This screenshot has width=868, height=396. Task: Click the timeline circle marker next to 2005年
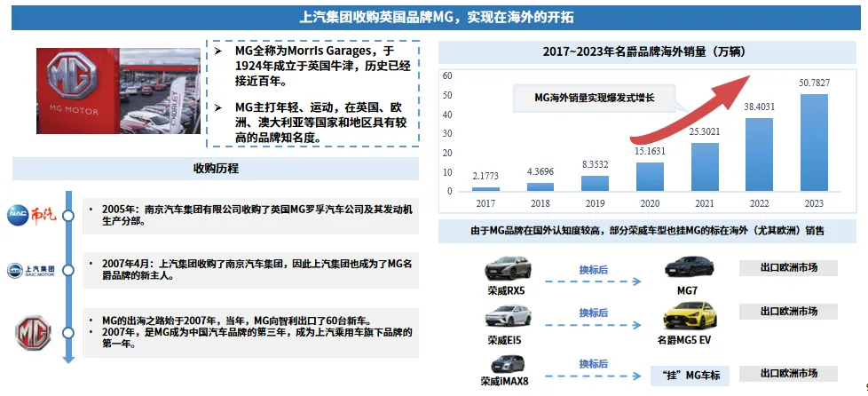tap(68, 216)
